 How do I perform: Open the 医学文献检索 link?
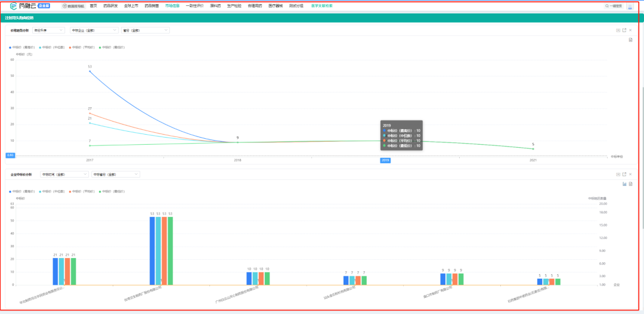pyautogui.click(x=322, y=6)
